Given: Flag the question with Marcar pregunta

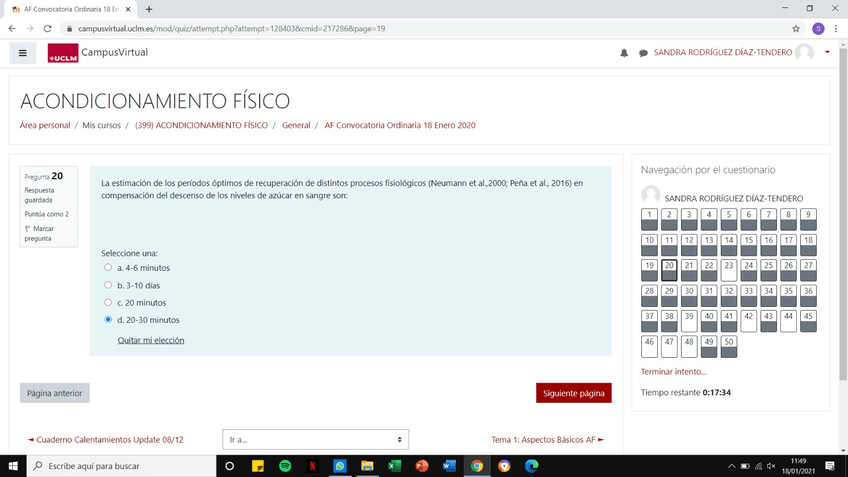Looking at the screenshot, I should click(x=40, y=234).
